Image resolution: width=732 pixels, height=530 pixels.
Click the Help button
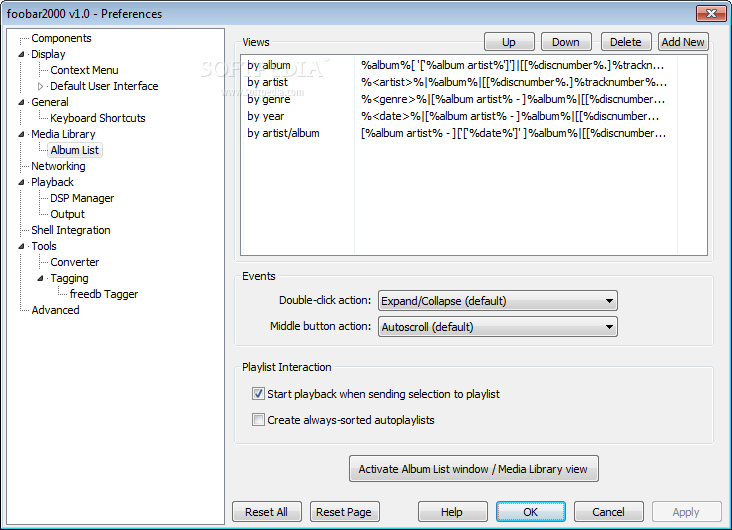pyautogui.click(x=452, y=512)
